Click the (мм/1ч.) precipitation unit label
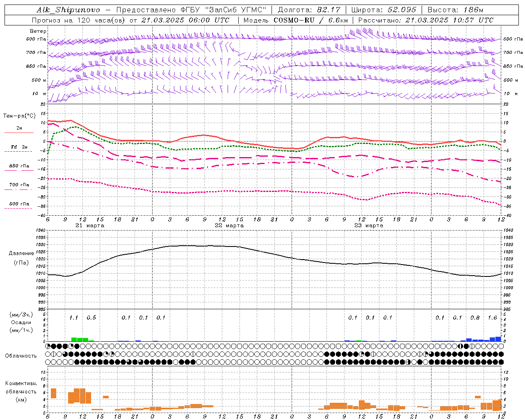This screenshot has height=420, width=525. 21,330
